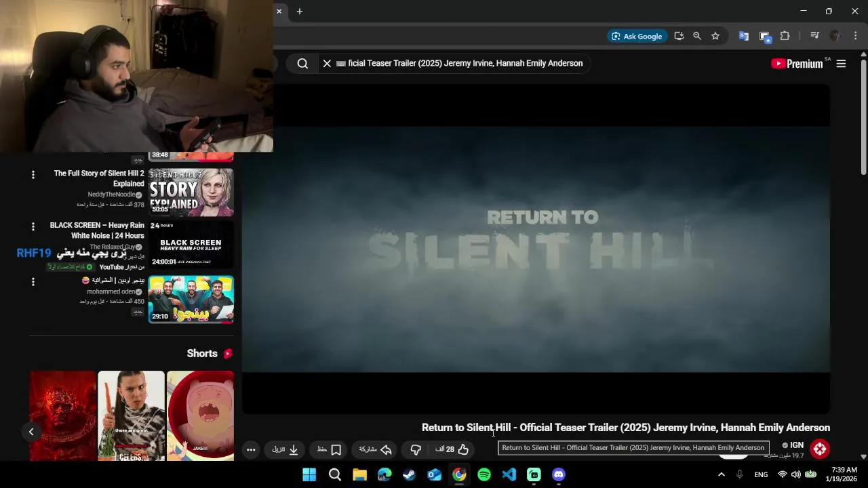Click the Shorts section heading
This screenshot has width=868, height=488.
coord(210,353)
